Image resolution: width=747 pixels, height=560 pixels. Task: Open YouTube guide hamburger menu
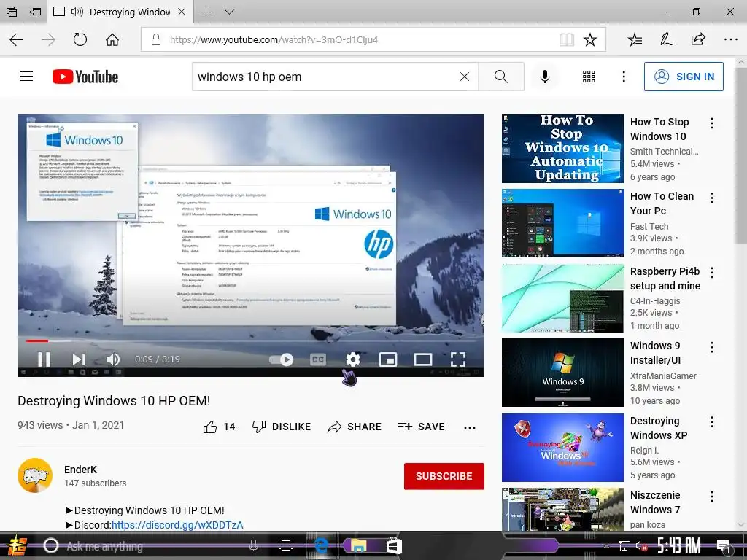pyautogui.click(x=26, y=76)
